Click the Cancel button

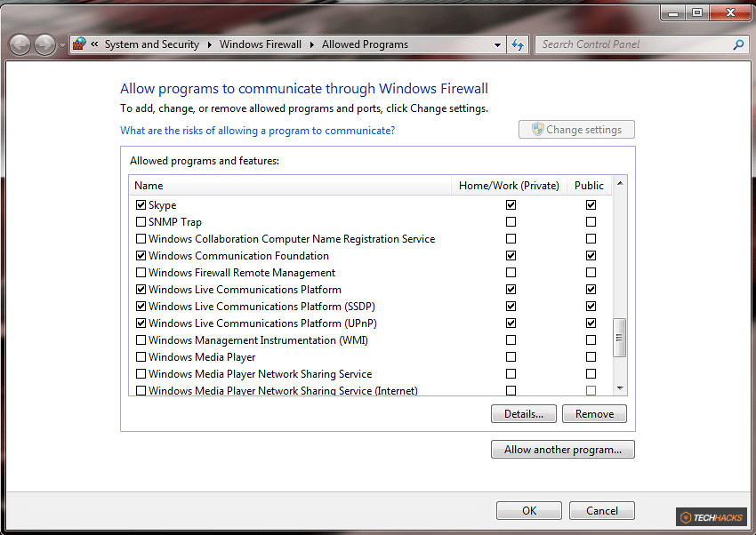tap(602, 510)
